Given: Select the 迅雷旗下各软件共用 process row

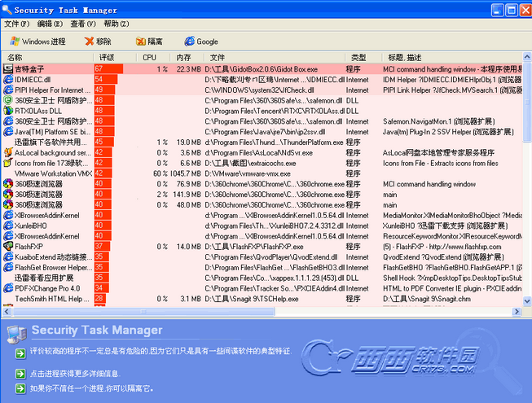Looking at the screenshot, I should coord(262,142).
